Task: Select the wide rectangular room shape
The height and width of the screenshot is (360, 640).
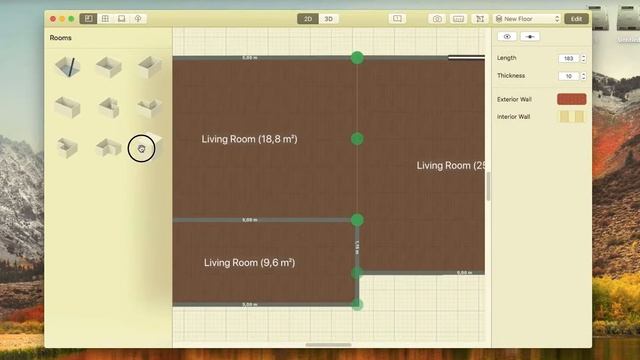Action: pos(67,107)
